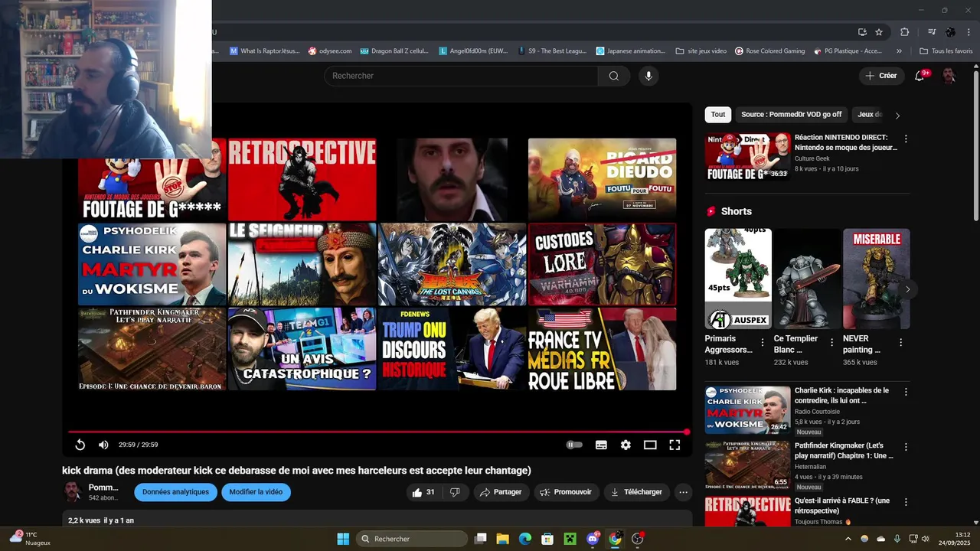The height and width of the screenshot is (551, 980).
Task: Toggle the autoplay switch in the player
Action: [574, 445]
